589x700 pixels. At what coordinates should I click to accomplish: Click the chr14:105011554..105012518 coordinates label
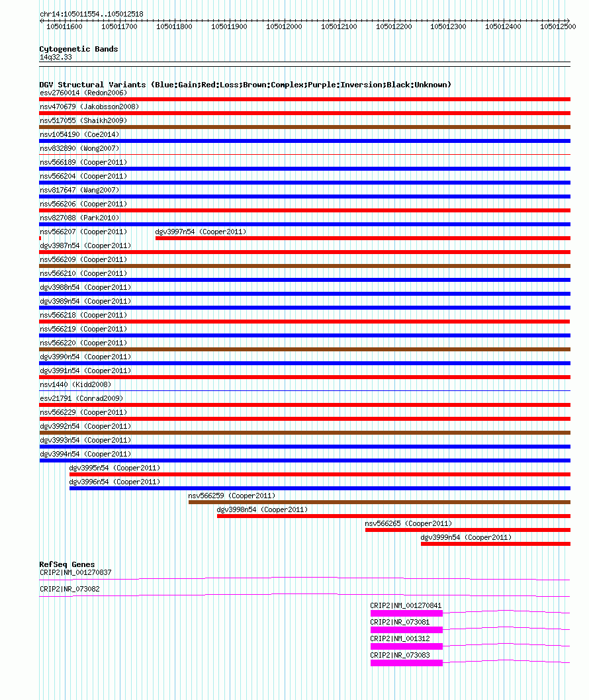point(91,14)
